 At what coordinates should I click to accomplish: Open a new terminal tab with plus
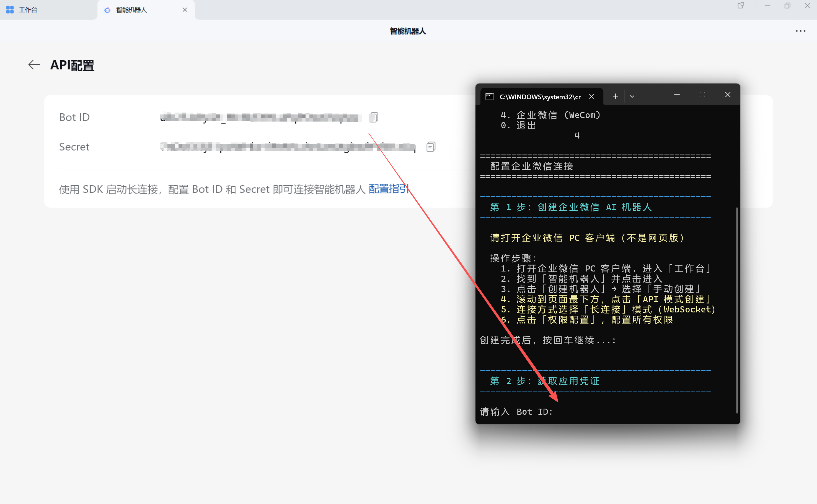616,96
